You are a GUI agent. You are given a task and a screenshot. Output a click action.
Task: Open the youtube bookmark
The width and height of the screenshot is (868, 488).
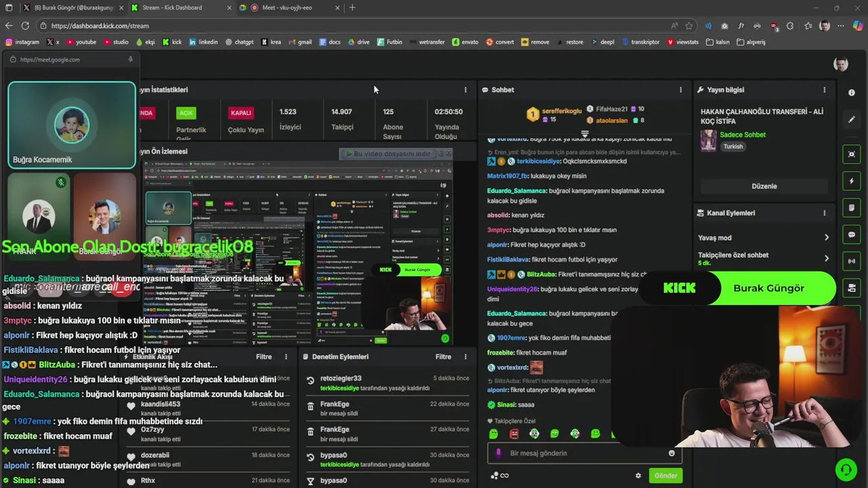(81, 42)
